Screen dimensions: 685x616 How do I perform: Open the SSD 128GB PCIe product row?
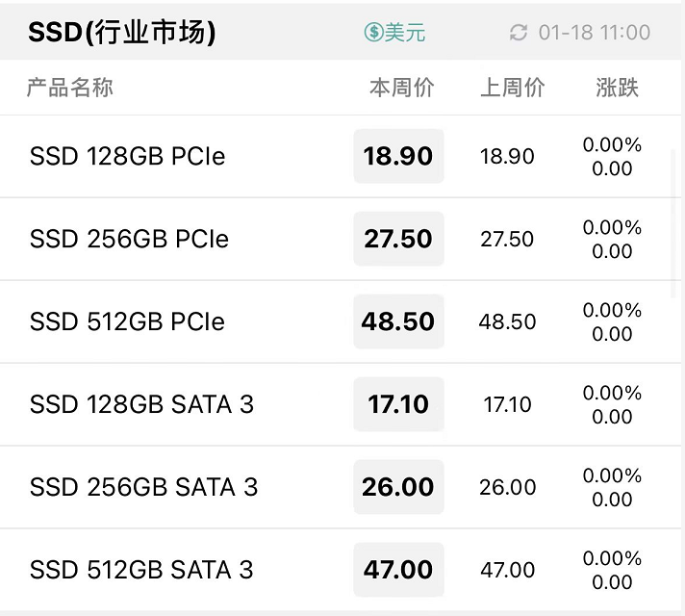[x=341, y=156]
